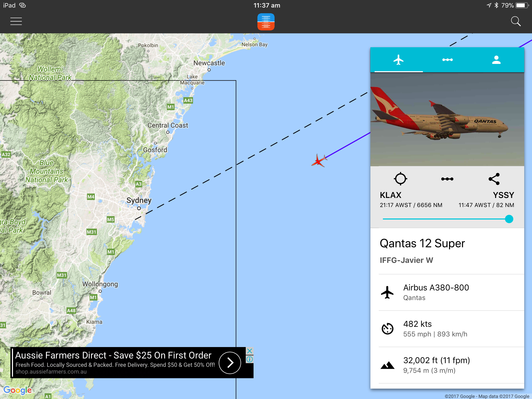This screenshot has width=532, height=399.
Task: Share flight using the share icon
Action: click(x=494, y=179)
